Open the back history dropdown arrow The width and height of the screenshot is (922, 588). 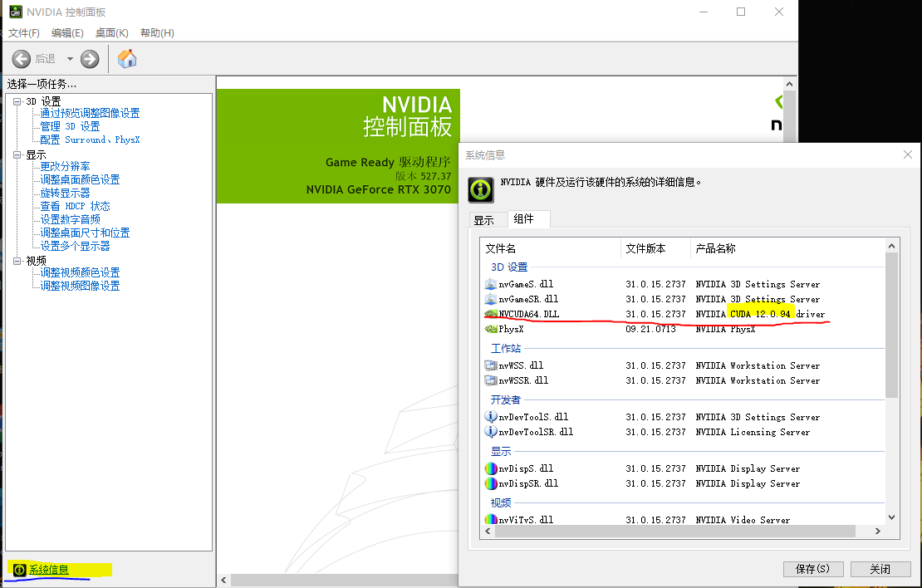pos(70,59)
